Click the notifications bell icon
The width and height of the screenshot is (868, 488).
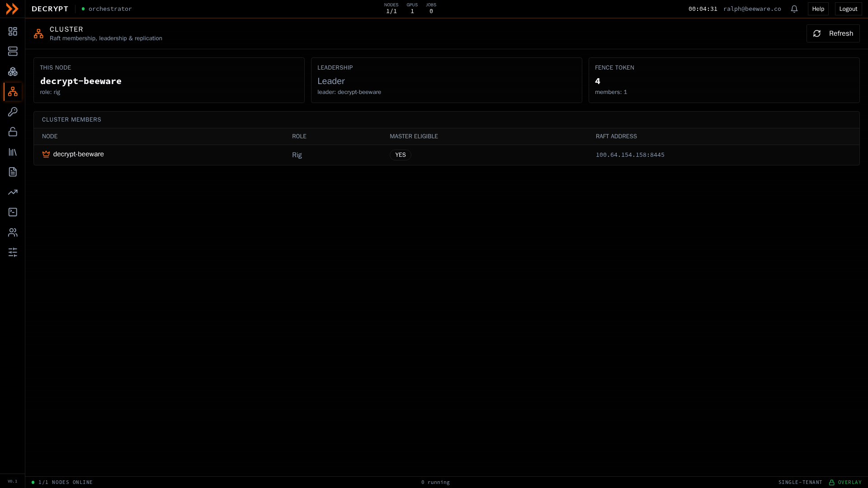[x=794, y=9]
